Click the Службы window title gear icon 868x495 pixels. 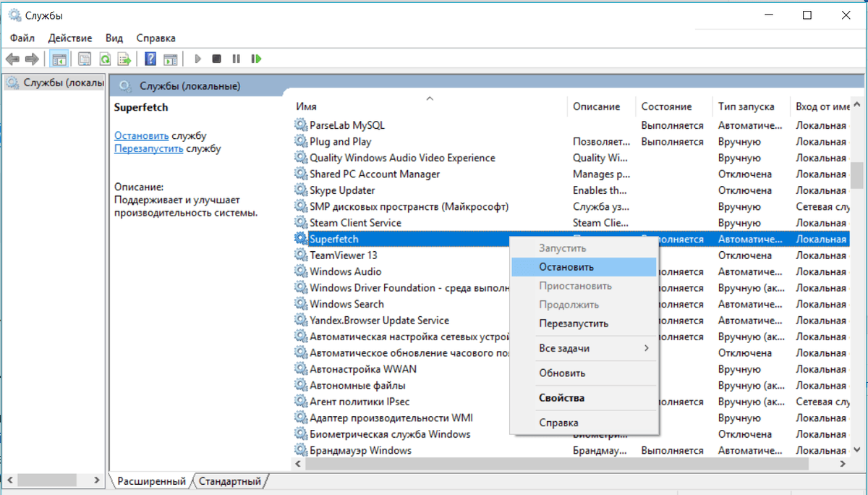(14, 14)
